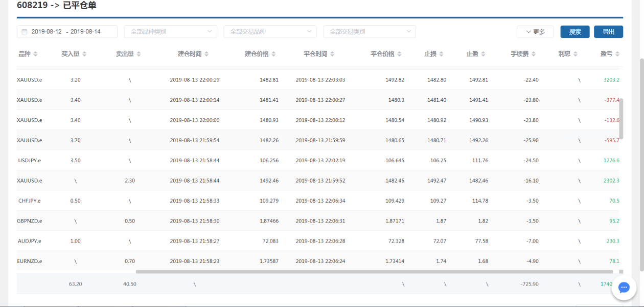
Task: Click the horizontal table scrollbar
Action: (373, 272)
